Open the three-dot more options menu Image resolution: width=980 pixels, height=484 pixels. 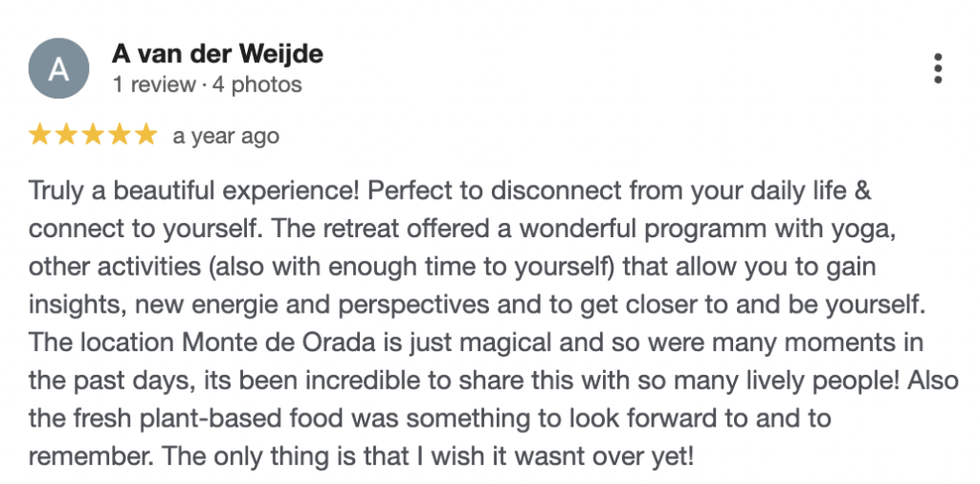tap(938, 69)
